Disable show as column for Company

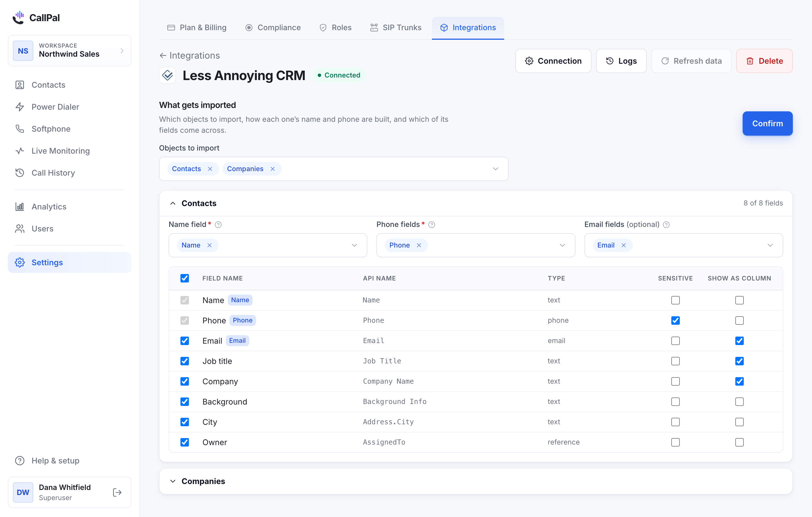tap(740, 381)
